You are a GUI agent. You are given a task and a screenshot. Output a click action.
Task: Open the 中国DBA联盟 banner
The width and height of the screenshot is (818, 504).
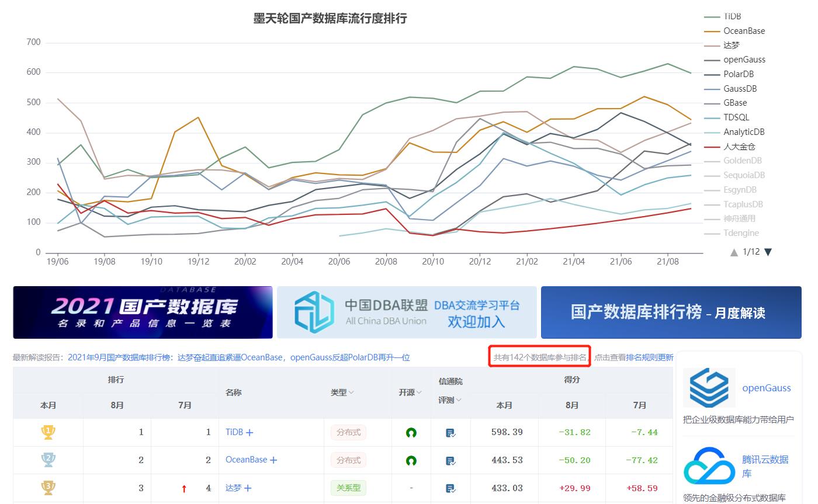click(x=407, y=312)
